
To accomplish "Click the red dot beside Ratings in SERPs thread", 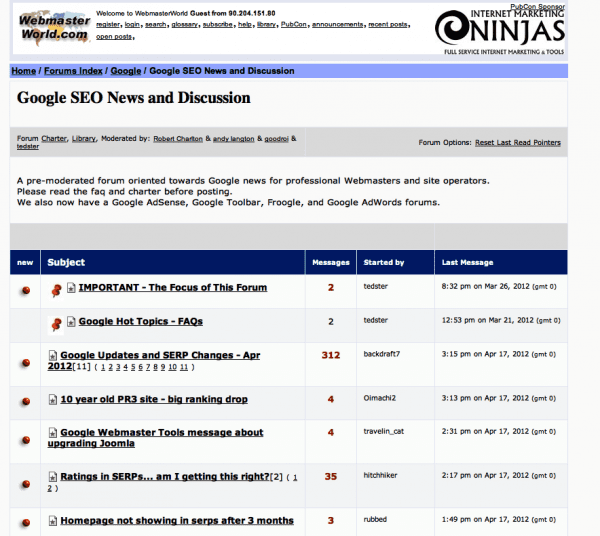I will tap(26, 484).
